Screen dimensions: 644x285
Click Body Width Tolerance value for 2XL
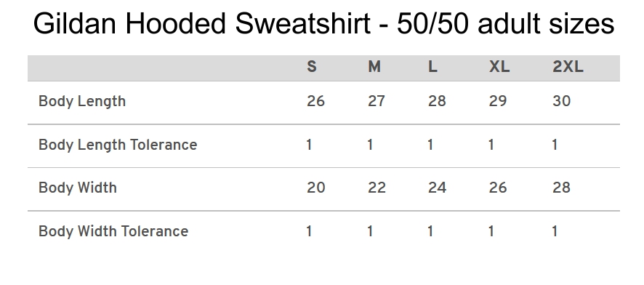(555, 231)
